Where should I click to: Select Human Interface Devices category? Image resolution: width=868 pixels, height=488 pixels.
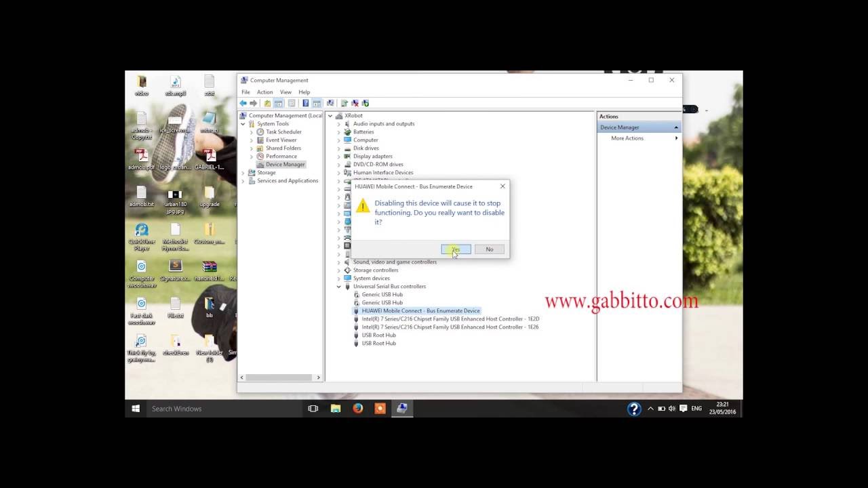tap(383, 173)
